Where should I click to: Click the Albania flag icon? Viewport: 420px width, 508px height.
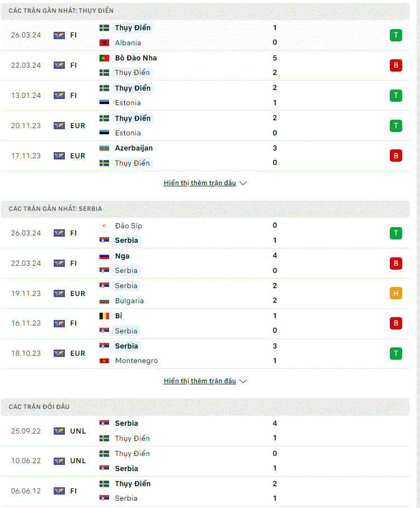coord(104,43)
